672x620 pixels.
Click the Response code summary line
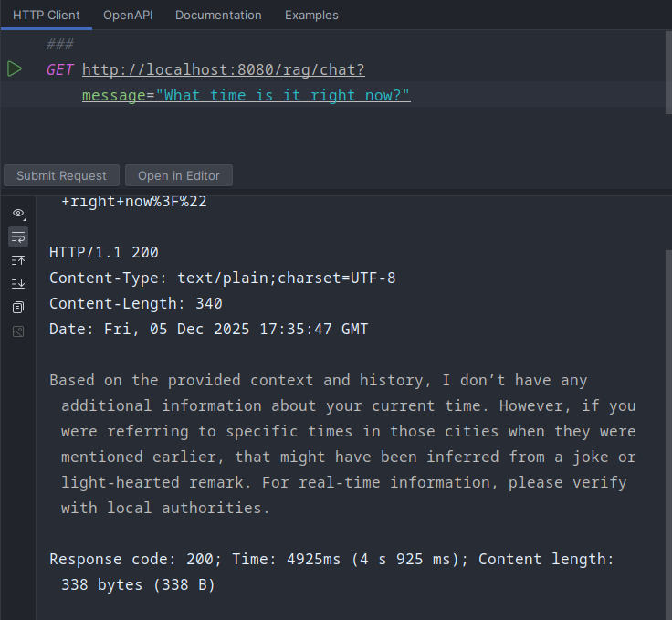[331, 559]
